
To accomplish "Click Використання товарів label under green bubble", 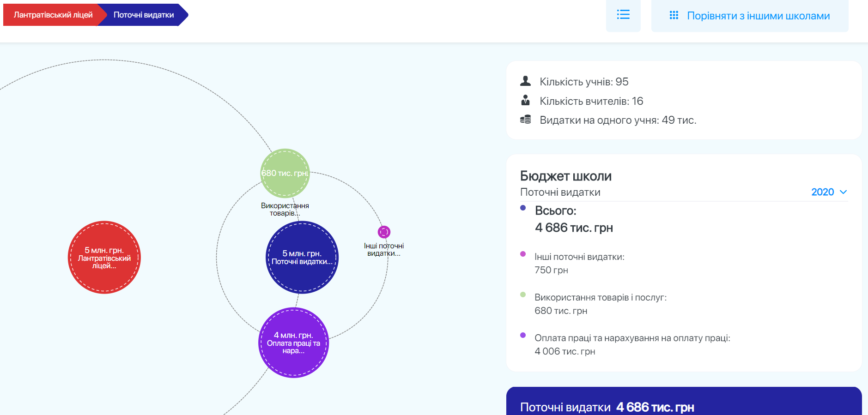I will click(x=285, y=209).
